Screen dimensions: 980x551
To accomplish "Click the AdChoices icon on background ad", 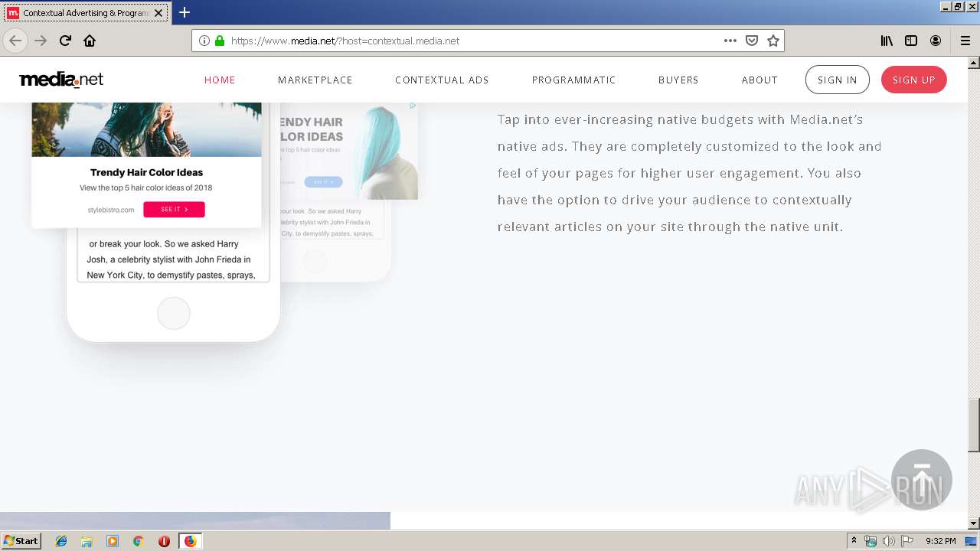I will pos(413,106).
